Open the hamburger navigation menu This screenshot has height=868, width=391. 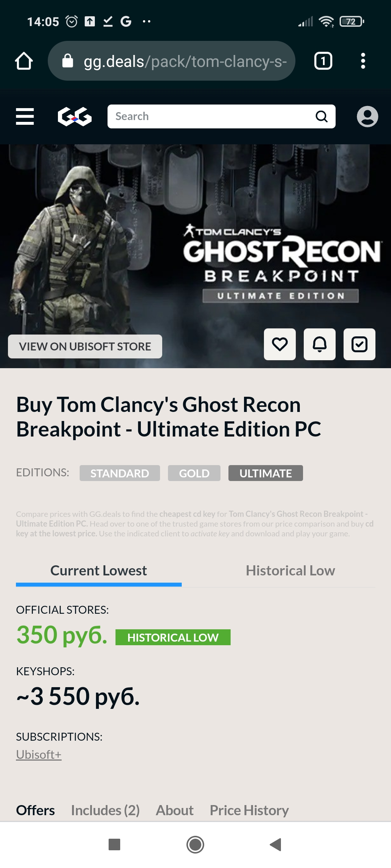[25, 116]
